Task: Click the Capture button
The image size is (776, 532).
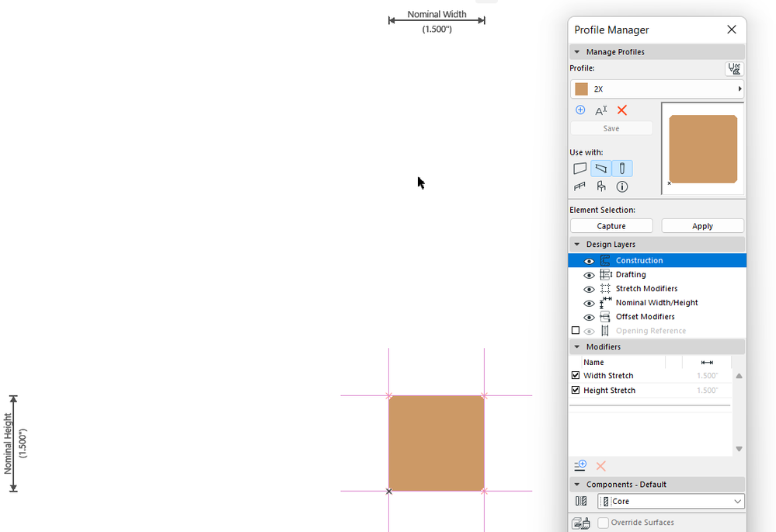Action: 611,225
